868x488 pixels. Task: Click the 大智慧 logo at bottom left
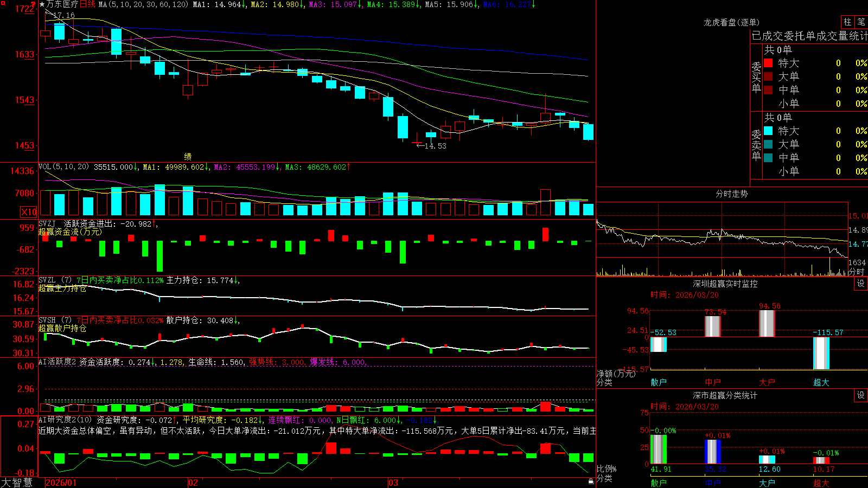pyautogui.click(x=17, y=482)
